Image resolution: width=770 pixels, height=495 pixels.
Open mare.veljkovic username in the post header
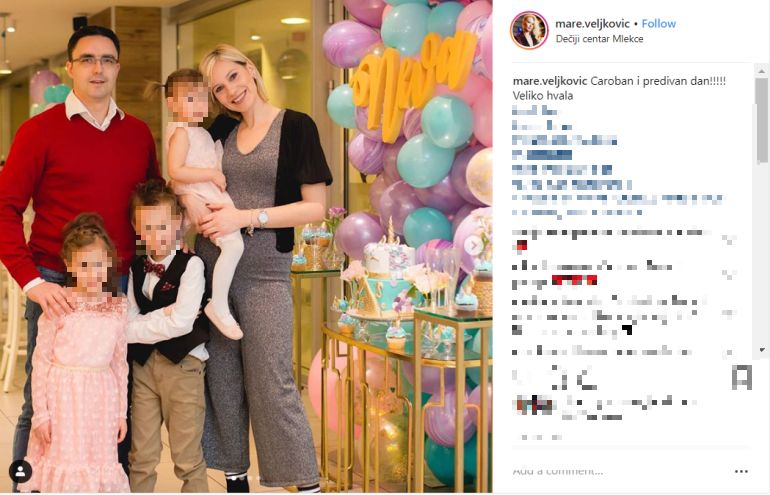pos(592,24)
